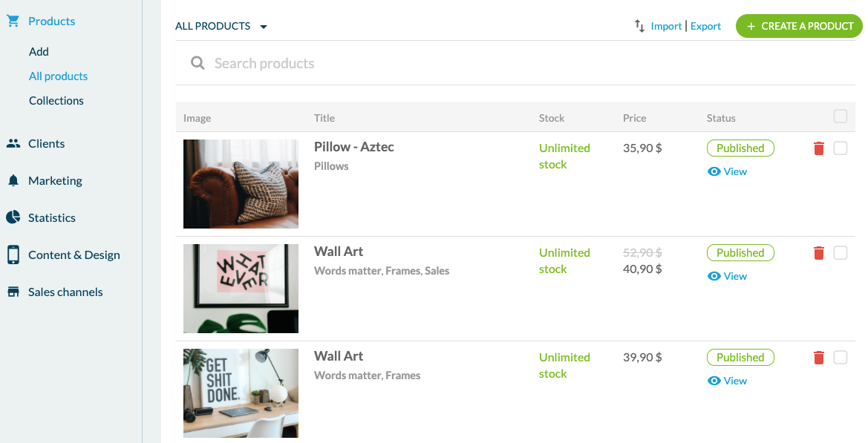Image resolution: width=868 pixels, height=443 pixels.
Task: Go to Add under Products
Action: pos(39,52)
